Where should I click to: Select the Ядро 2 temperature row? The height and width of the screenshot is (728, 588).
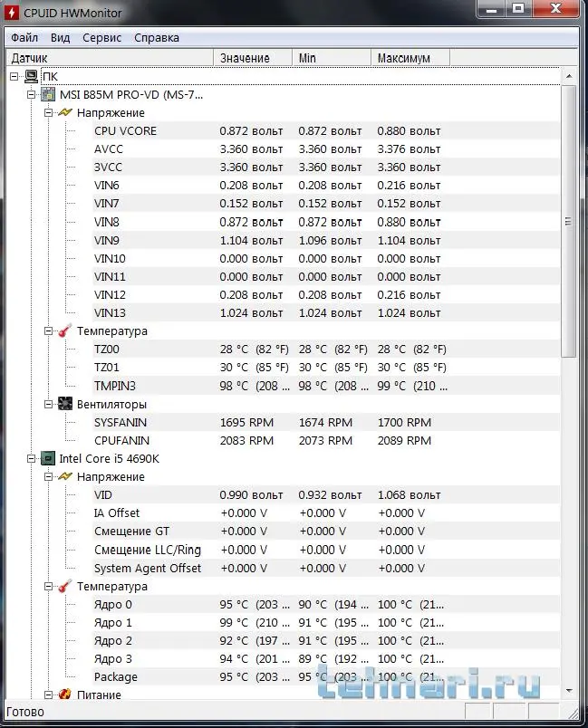coord(325,641)
